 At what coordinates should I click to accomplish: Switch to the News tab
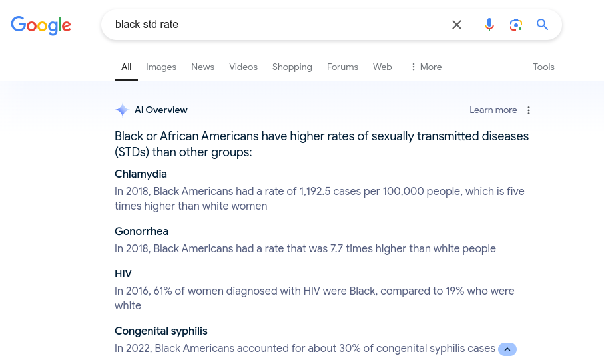pyautogui.click(x=202, y=67)
